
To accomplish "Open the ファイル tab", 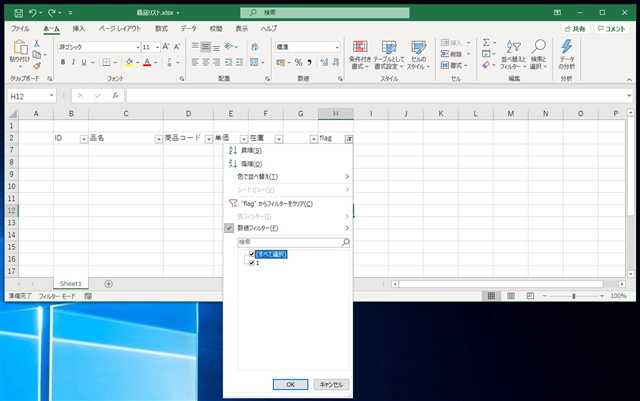I will tap(20, 29).
